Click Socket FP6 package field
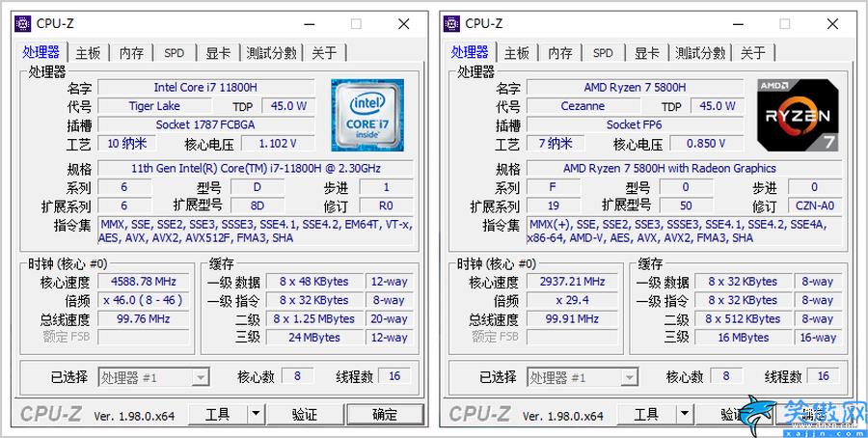This screenshot has width=868, height=438. pyautogui.click(x=635, y=124)
